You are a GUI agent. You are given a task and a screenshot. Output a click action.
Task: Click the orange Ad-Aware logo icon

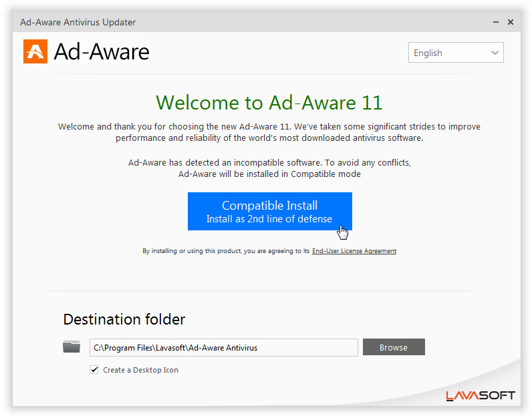coord(35,51)
